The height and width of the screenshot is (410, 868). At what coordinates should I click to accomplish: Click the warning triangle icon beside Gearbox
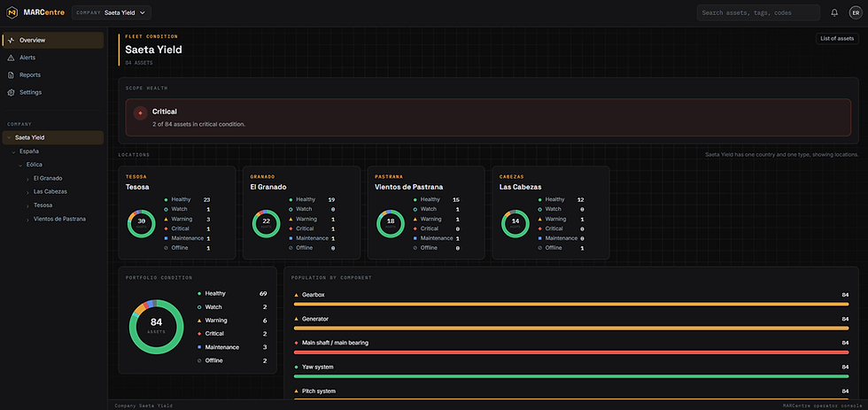point(296,295)
